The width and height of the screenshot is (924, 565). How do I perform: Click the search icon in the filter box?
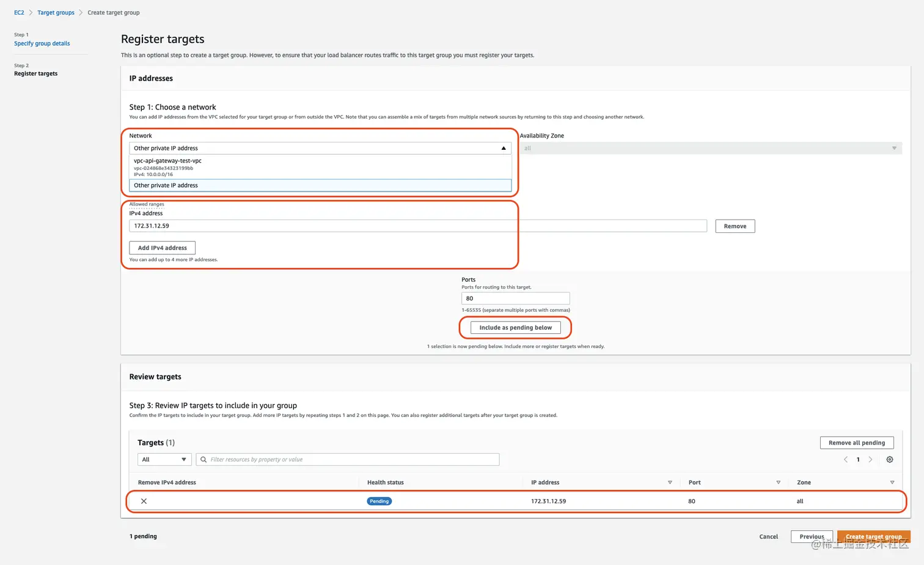(204, 459)
